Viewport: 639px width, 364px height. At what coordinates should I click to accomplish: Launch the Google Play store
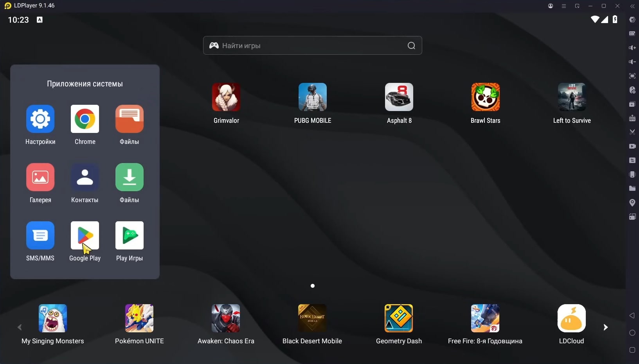(85, 236)
